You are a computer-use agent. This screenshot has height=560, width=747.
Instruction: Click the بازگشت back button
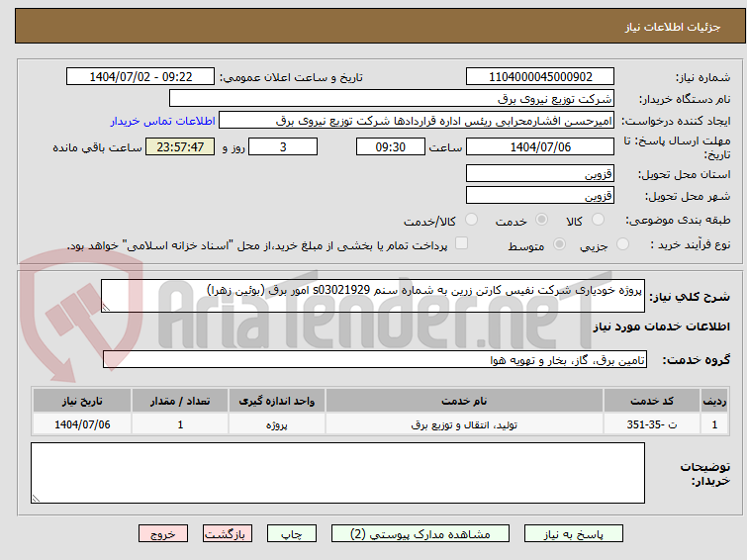click(x=228, y=534)
